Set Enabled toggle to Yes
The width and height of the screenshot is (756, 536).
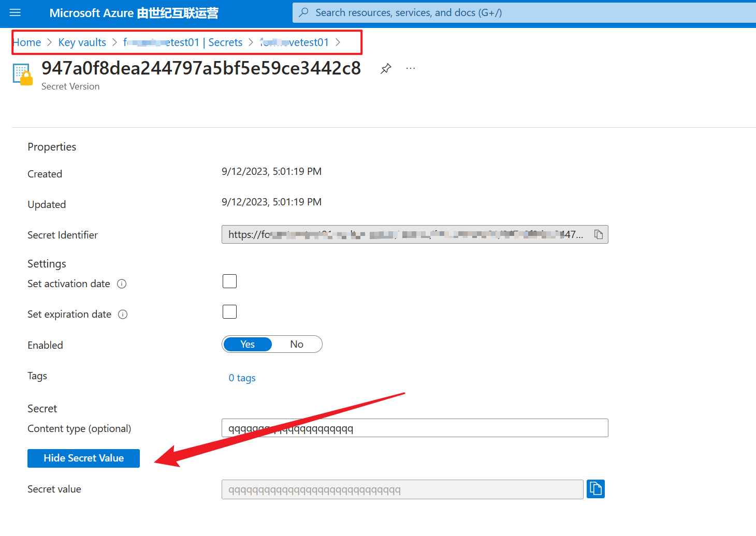point(248,345)
